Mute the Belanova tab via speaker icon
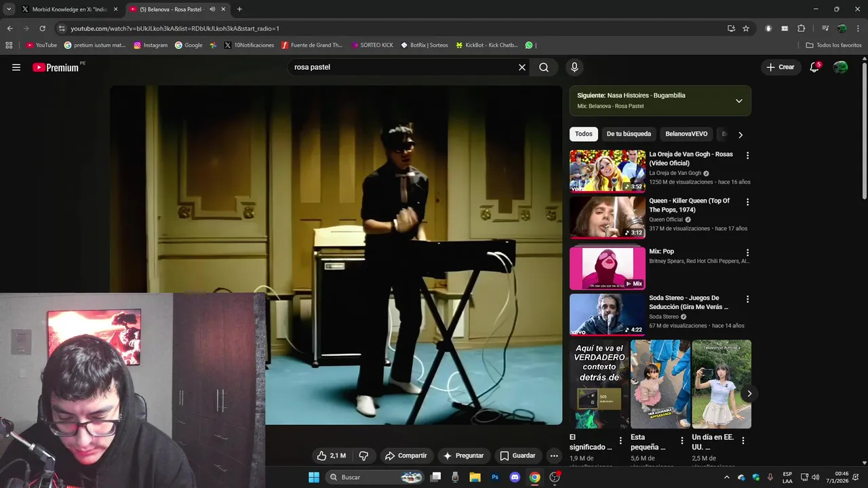 pos(212,9)
